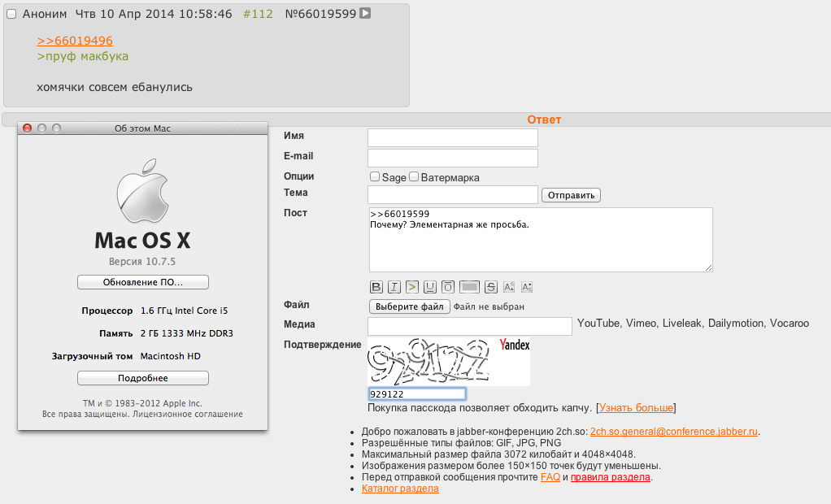Tick the checkbox before Аноним post

click(x=11, y=15)
